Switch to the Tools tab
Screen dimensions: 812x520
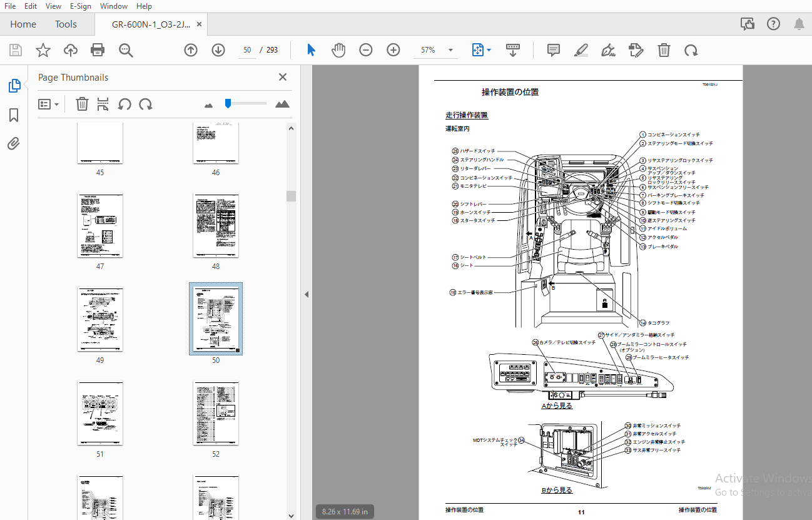point(66,24)
